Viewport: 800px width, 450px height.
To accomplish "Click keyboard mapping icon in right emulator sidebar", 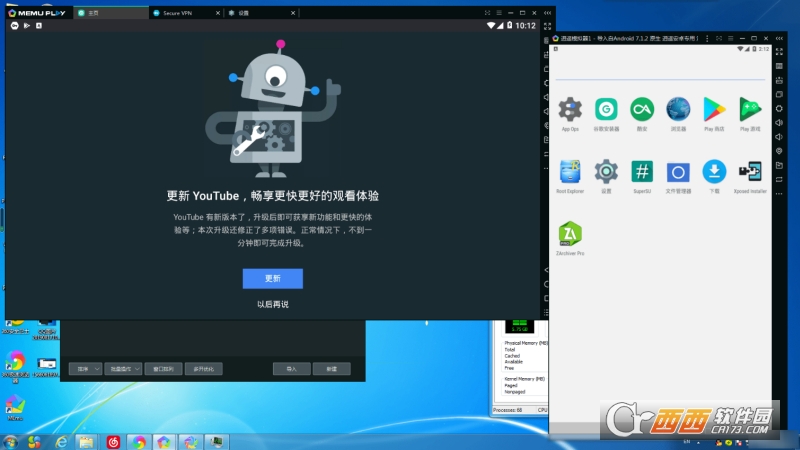I will 779,66.
